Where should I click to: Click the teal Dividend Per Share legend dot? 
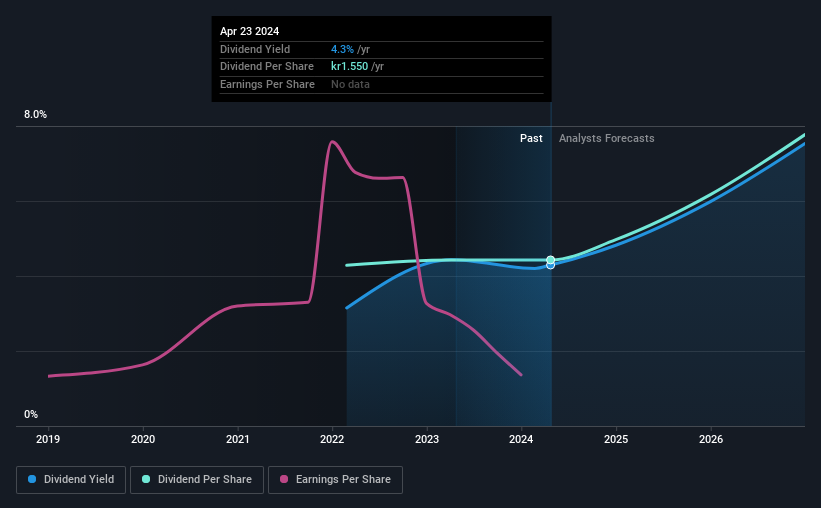pyautogui.click(x=146, y=479)
